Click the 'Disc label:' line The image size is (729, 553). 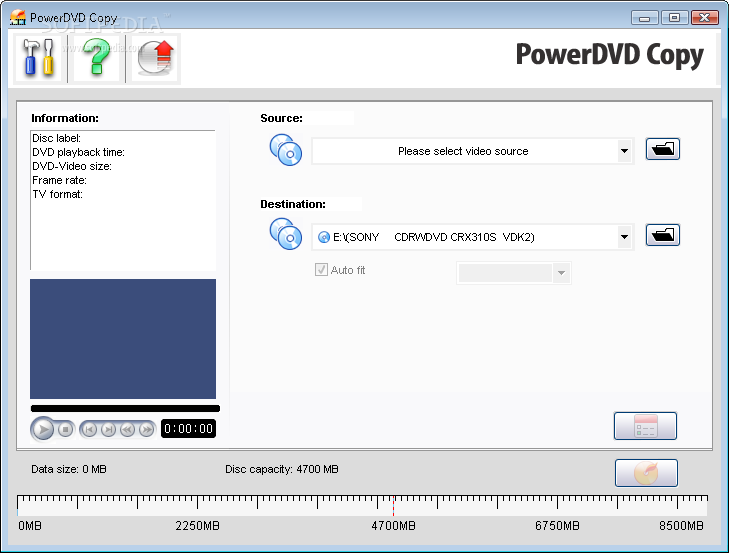point(56,138)
